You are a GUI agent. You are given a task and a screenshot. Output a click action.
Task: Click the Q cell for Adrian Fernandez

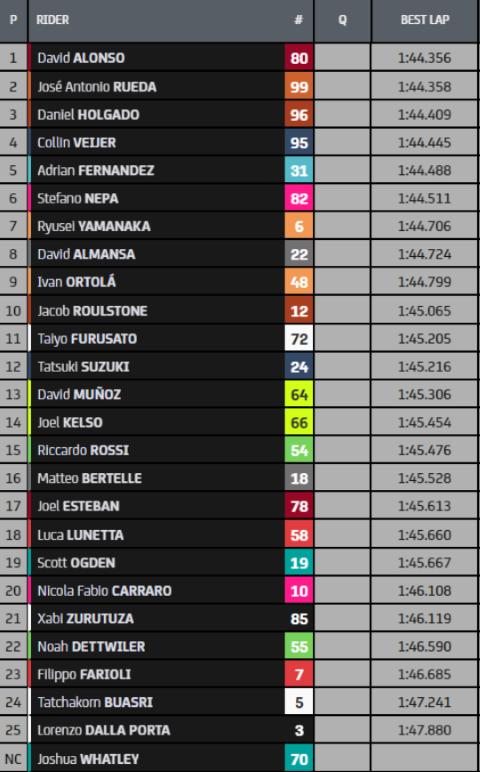pyautogui.click(x=342, y=170)
